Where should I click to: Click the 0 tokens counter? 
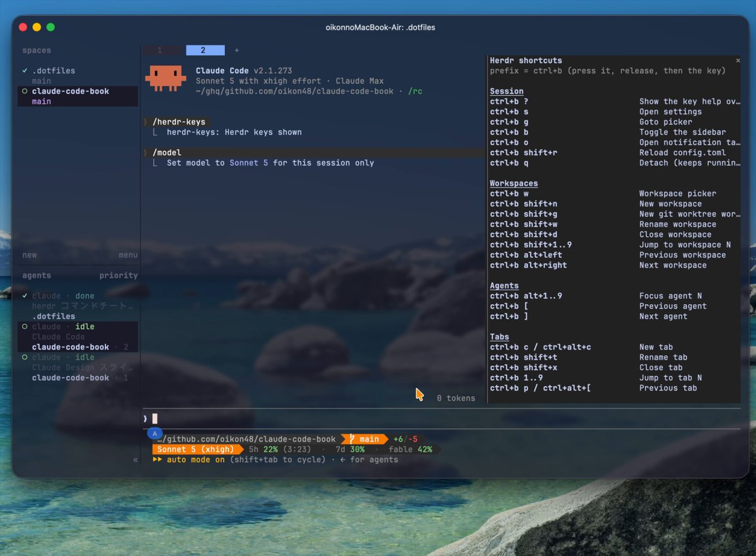pos(455,398)
